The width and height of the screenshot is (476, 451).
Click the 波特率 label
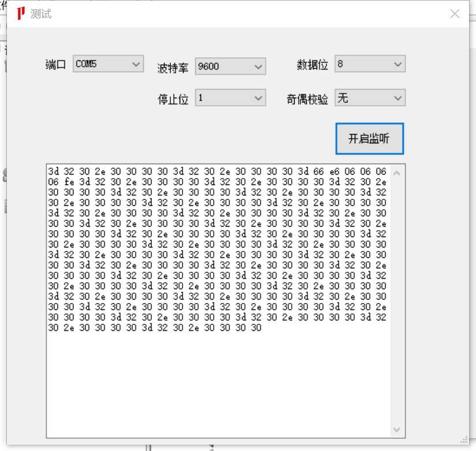173,68
